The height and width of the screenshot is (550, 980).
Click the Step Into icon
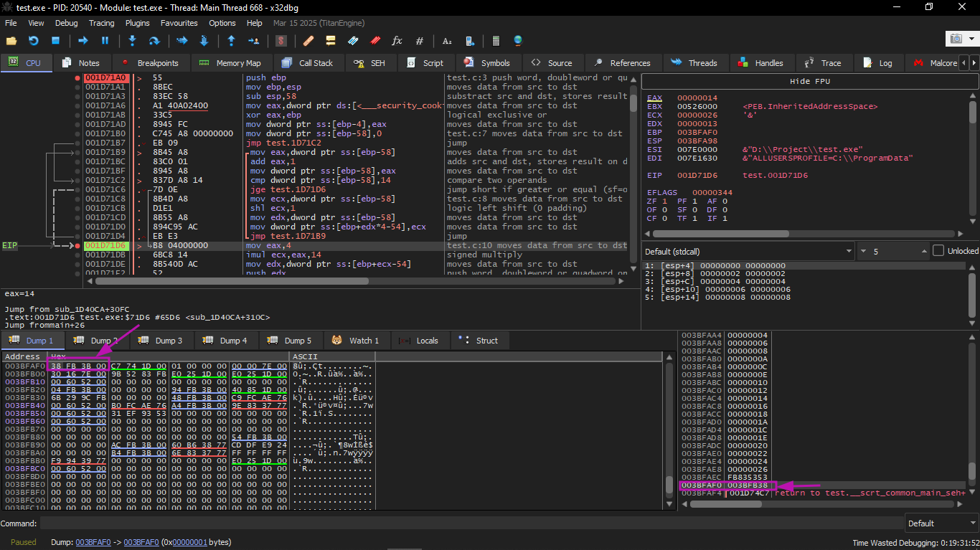(x=132, y=41)
